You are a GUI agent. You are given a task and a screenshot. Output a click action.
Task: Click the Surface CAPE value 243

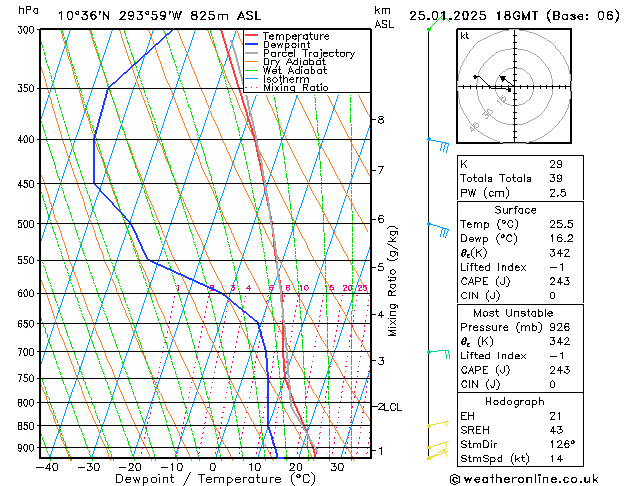tap(560, 281)
